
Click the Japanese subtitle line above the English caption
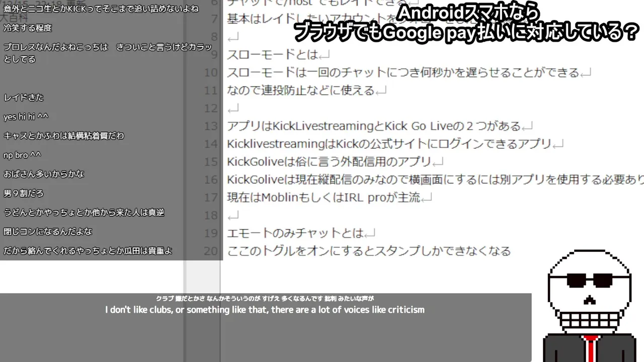click(x=265, y=298)
